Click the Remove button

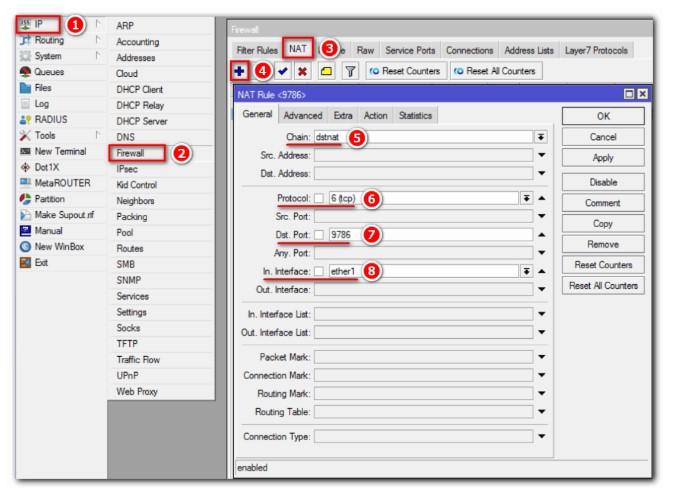pos(603,245)
